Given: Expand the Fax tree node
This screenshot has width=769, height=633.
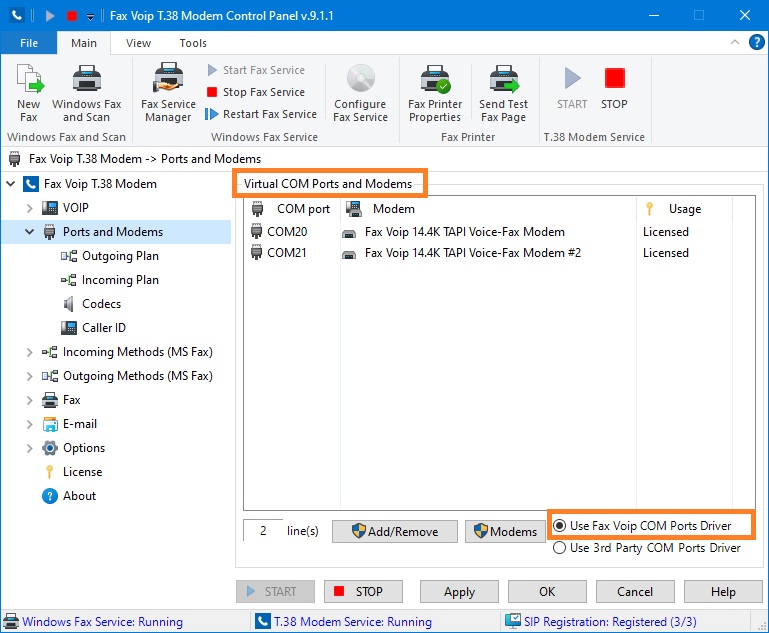Looking at the screenshot, I should coord(29,400).
